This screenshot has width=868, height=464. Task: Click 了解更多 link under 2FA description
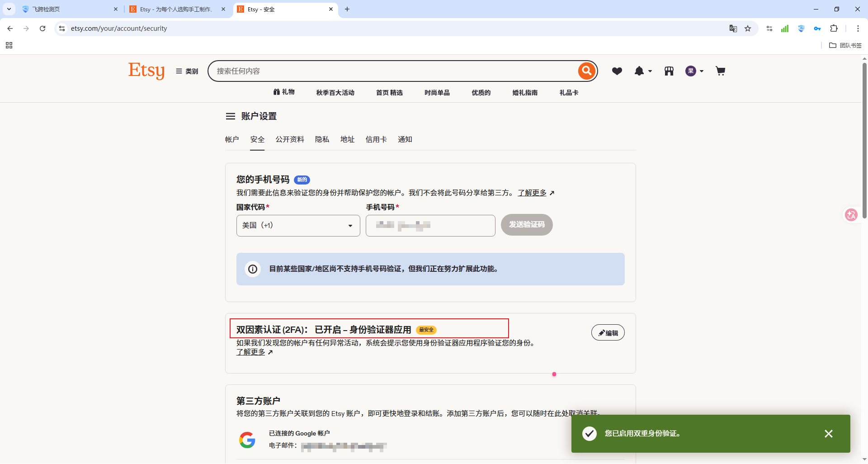(x=251, y=352)
